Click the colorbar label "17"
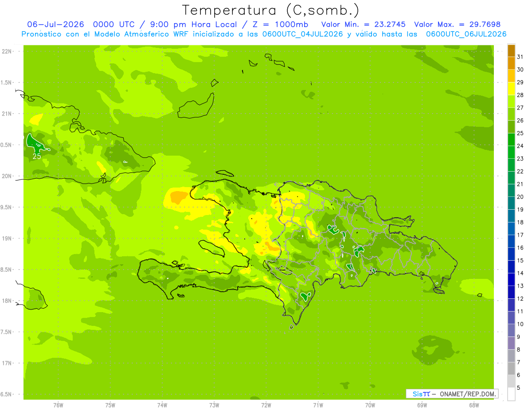Screen dimensions: 532x411 click(520, 235)
